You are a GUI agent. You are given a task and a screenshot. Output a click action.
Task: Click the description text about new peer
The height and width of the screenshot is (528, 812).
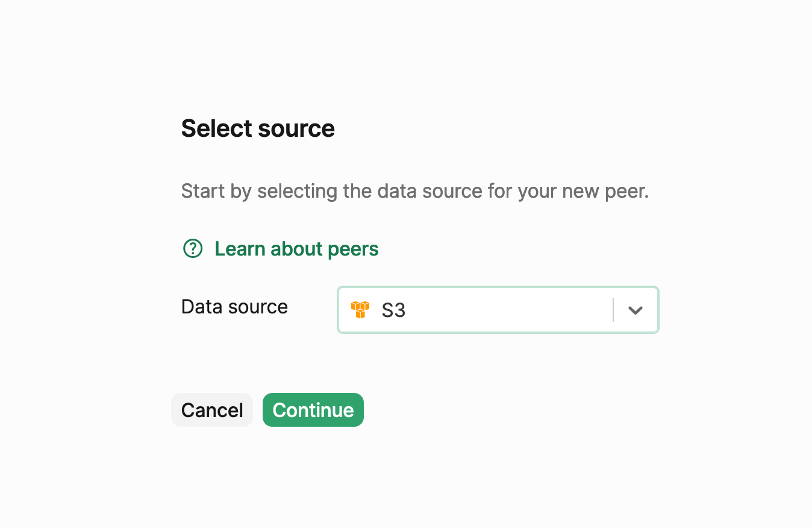coord(415,191)
